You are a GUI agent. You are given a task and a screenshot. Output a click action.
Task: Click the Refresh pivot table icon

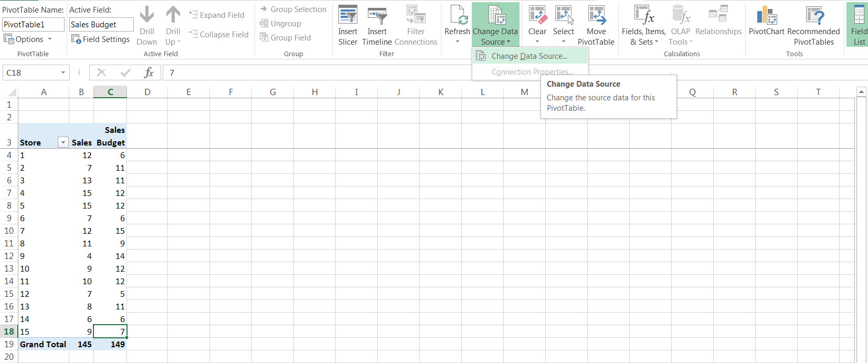[x=457, y=16]
